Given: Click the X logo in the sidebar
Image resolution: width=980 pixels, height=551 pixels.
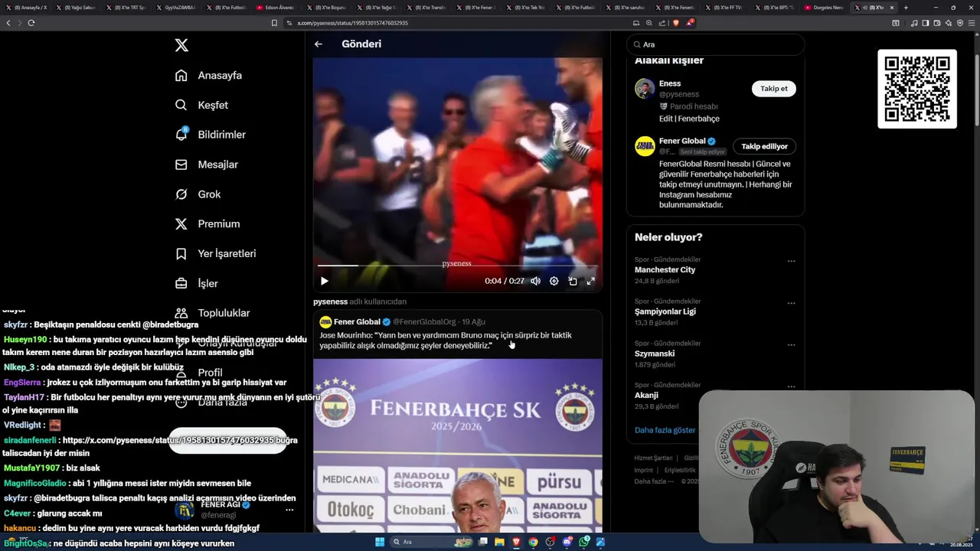Looking at the screenshot, I should pyautogui.click(x=181, y=45).
